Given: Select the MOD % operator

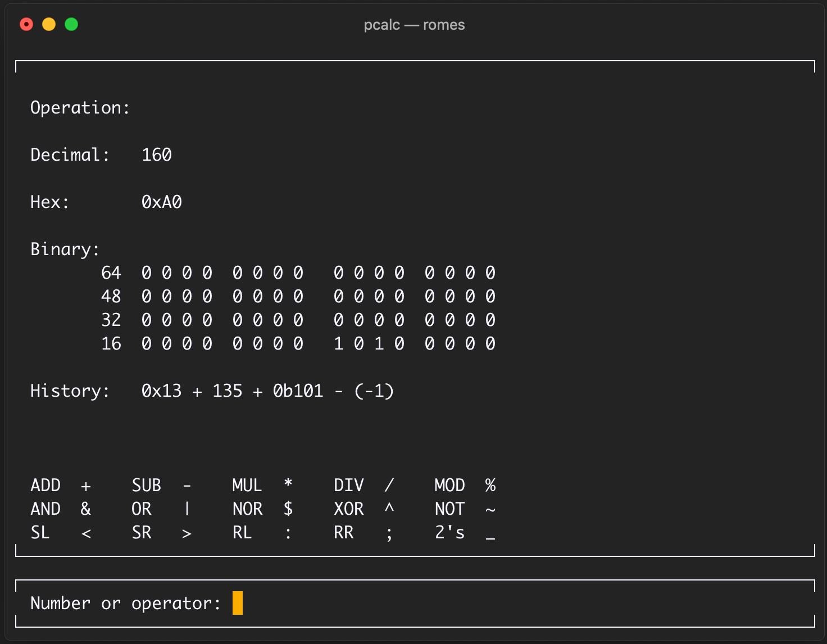Looking at the screenshot, I should tap(464, 485).
